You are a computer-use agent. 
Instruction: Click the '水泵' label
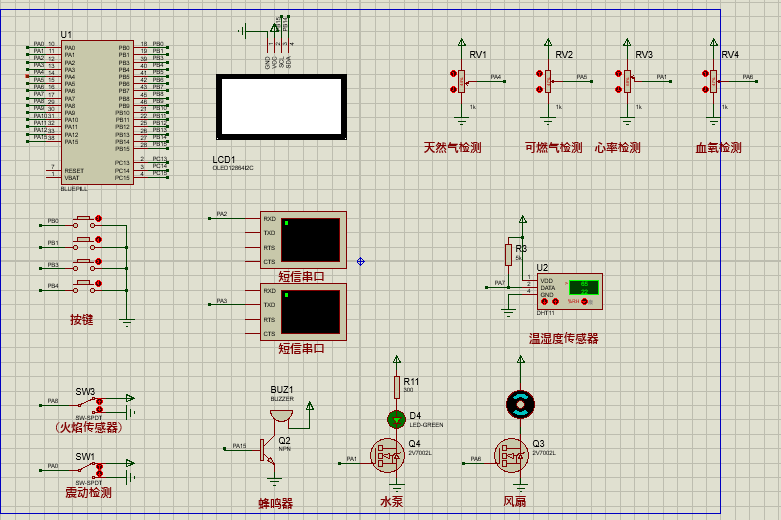tap(391, 502)
